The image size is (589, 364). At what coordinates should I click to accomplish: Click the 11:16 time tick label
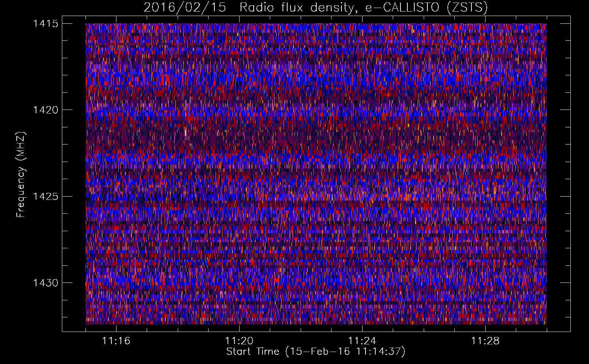point(116,341)
